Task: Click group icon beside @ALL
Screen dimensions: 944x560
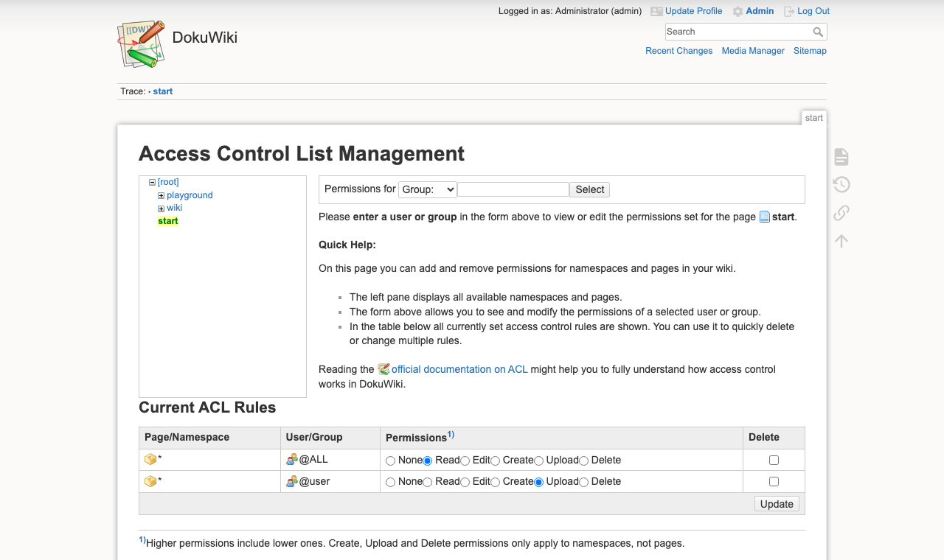Action: [x=292, y=459]
